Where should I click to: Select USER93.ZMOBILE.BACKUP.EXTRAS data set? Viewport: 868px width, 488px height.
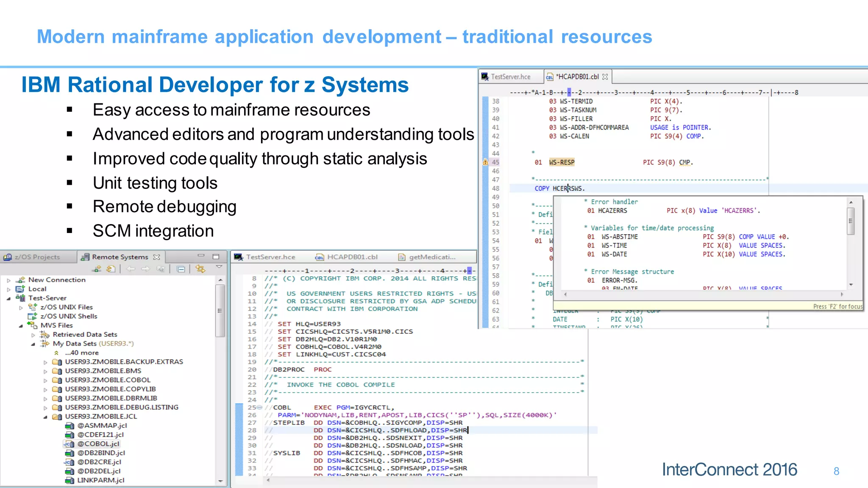click(x=124, y=362)
